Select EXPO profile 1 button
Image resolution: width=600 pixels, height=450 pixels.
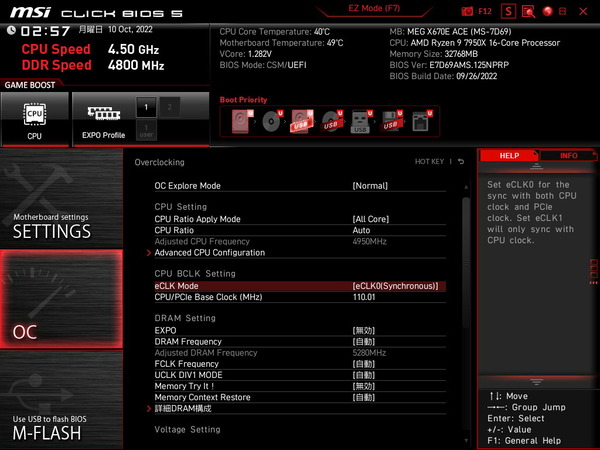click(x=146, y=107)
